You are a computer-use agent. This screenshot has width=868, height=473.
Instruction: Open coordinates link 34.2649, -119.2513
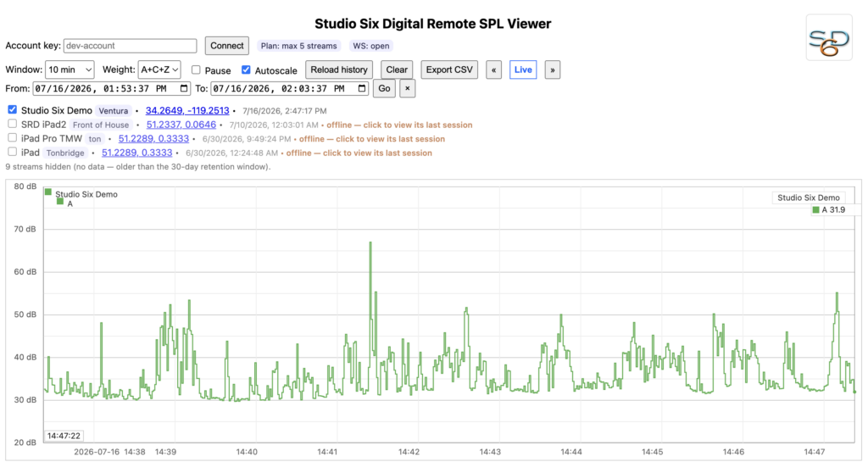point(187,111)
